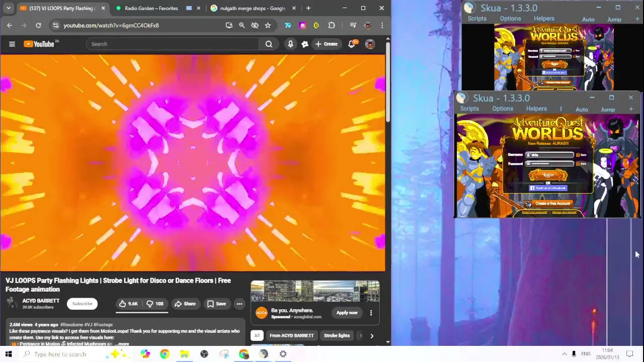Viewport: 644px width, 362px height.
Task: Reload the YouTube page
Action: click(x=38, y=25)
